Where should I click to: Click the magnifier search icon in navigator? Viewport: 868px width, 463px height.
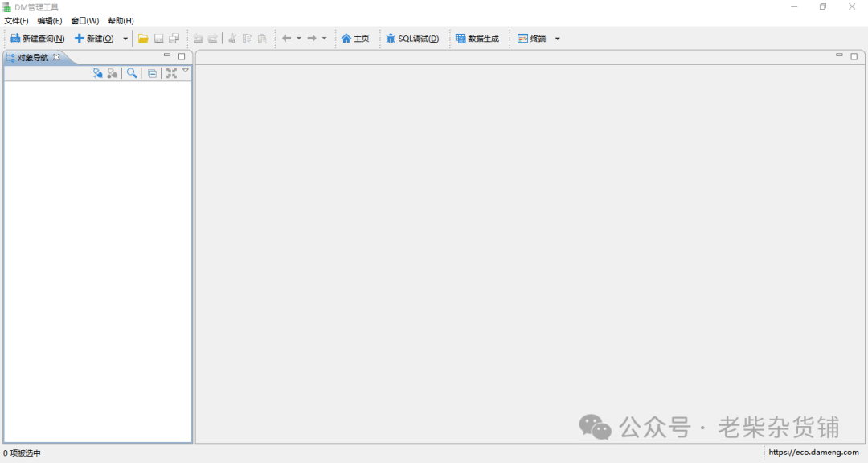pos(132,73)
